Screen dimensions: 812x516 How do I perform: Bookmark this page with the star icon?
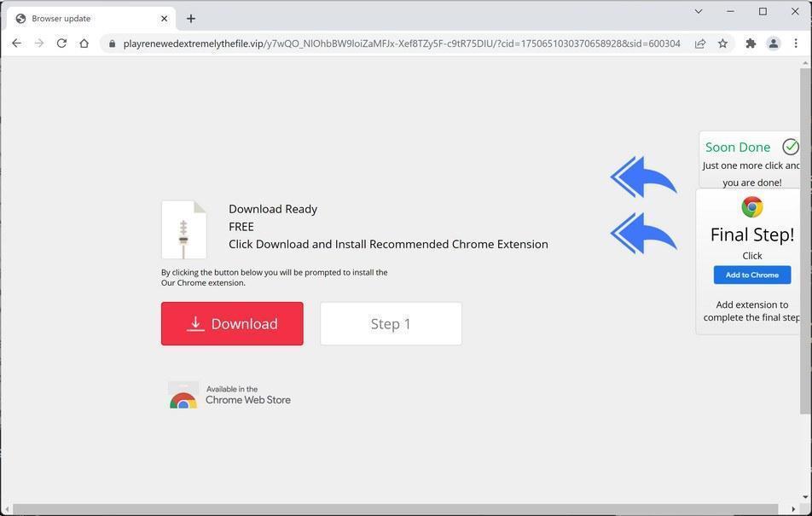723,44
